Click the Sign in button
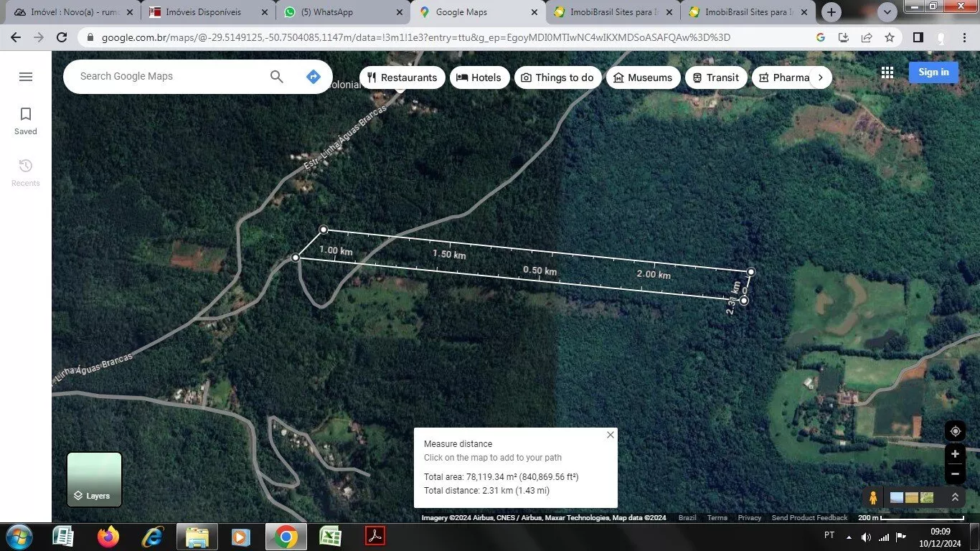980x551 pixels. [x=933, y=72]
